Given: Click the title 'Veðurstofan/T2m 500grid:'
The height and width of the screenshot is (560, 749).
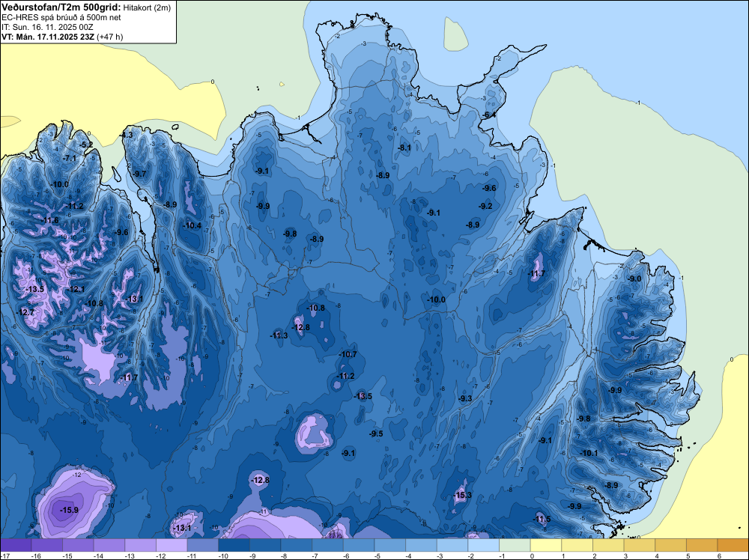Looking at the screenshot, I should tap(61, 7).
